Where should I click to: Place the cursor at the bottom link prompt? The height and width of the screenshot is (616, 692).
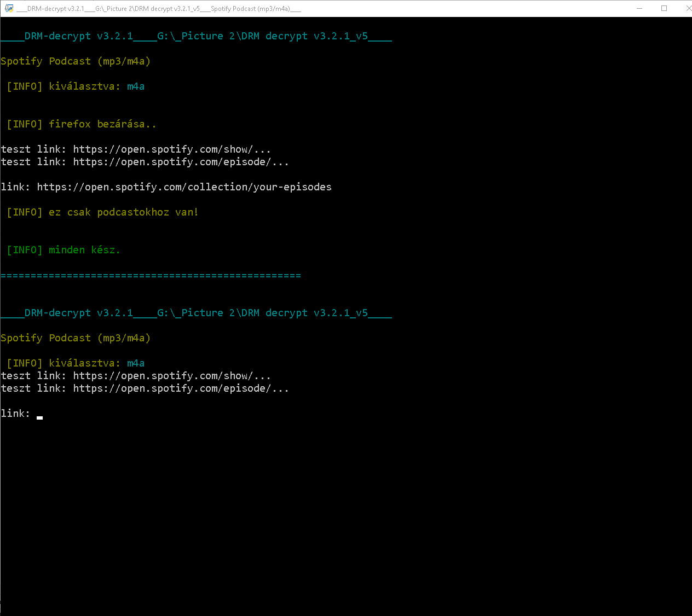point(39,414)
